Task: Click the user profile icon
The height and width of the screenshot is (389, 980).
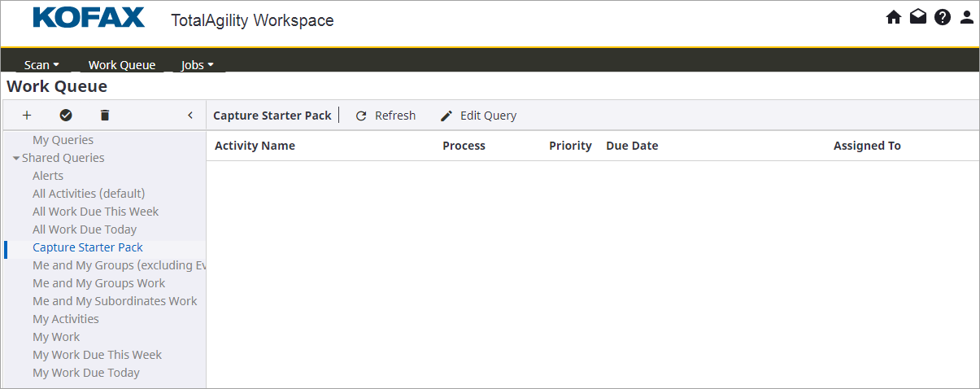Action: pyautogui.click(x=967, y=17)
